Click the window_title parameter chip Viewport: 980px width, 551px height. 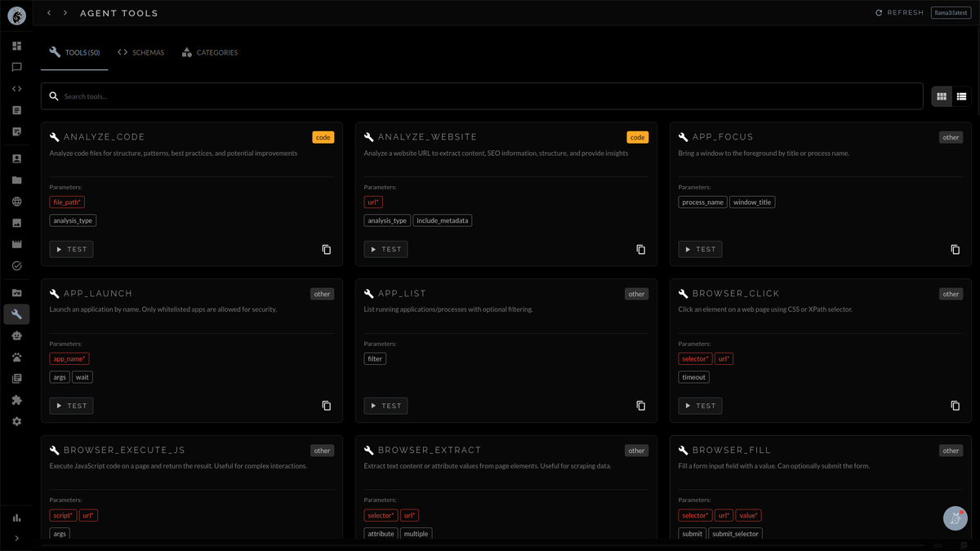[x=752, y=202]
